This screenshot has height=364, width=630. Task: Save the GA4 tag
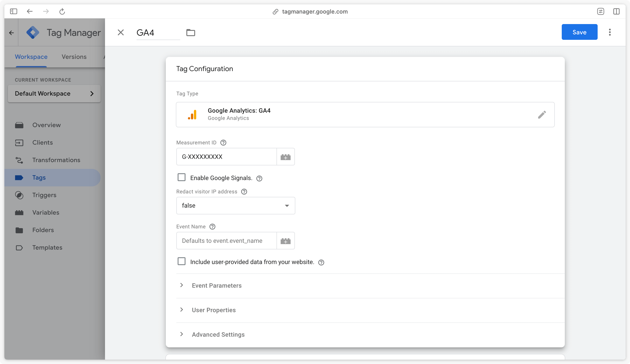tap(579, 32)
